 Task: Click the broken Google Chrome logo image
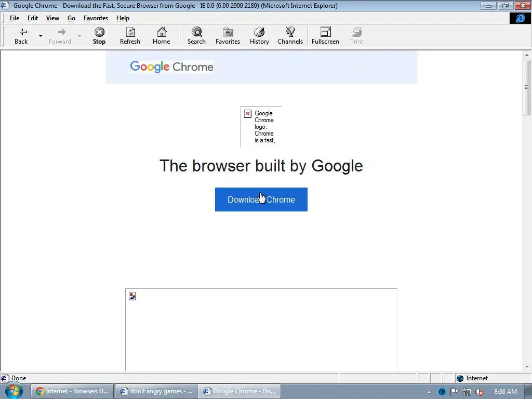click(x=261, y=127)
